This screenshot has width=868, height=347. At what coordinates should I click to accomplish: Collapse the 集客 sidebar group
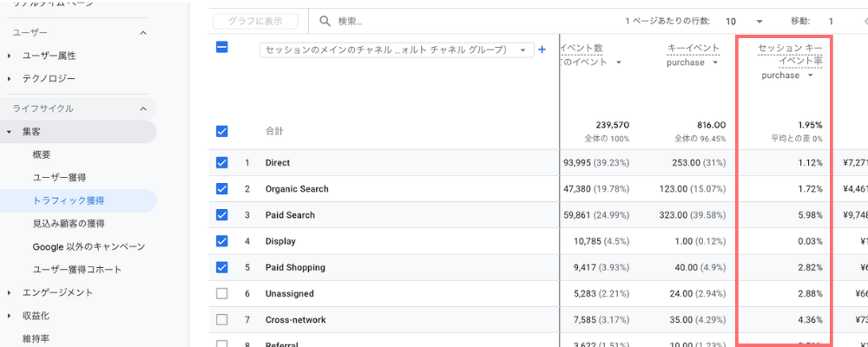(x=9, y=132)
